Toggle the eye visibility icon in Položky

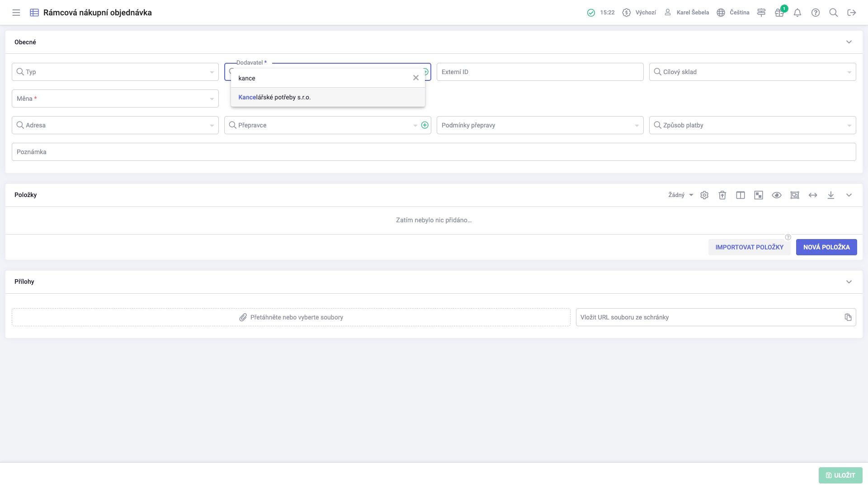point(777,195)
